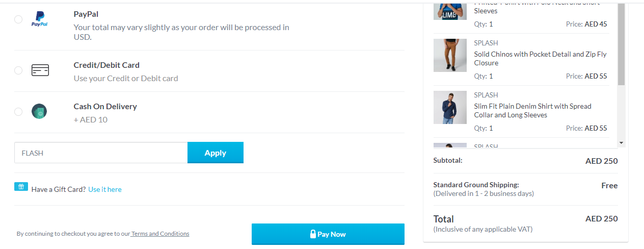Screen dimensions: 644x249
Task: Open the Terms and Conditions link
Action: coord(160,234)
